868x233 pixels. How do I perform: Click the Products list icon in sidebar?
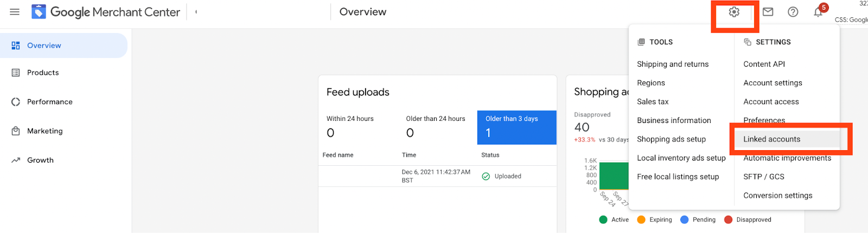pos(16,73)
